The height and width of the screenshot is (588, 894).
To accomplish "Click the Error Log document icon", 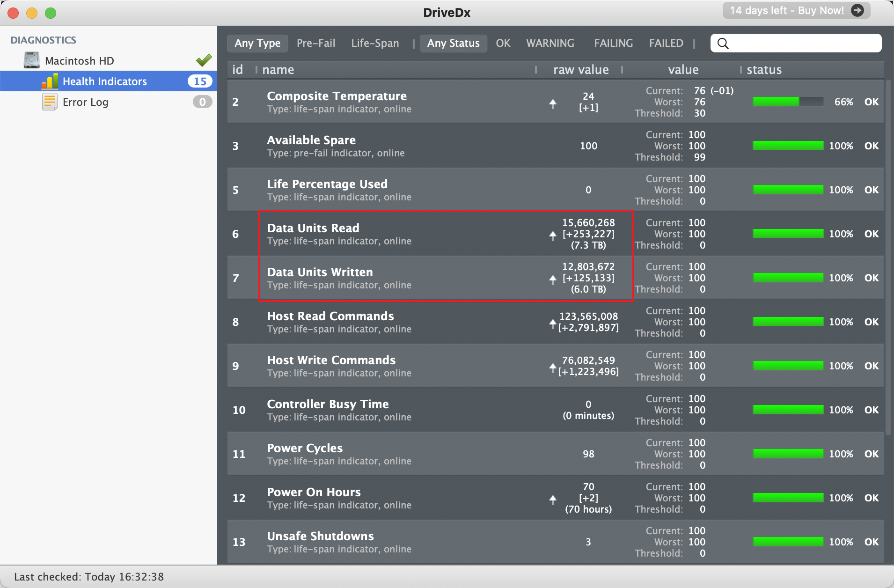I will pyautogui.click(x=49, y=102).
